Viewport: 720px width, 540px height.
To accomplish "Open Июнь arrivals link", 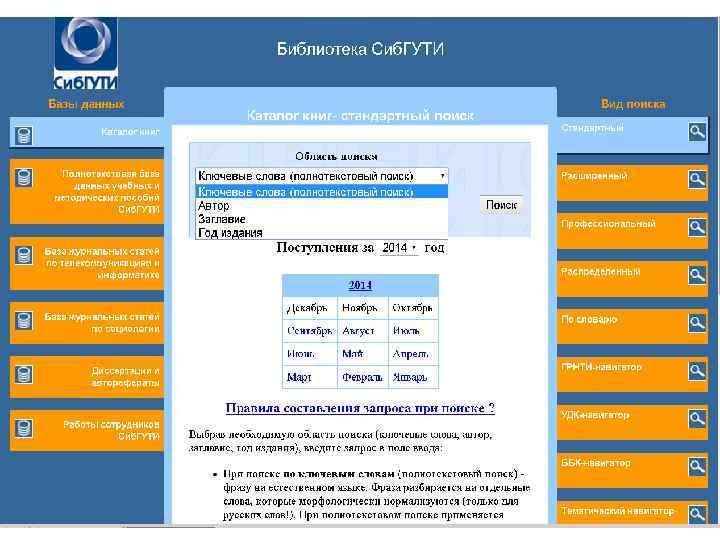I will tap(301, 354).
